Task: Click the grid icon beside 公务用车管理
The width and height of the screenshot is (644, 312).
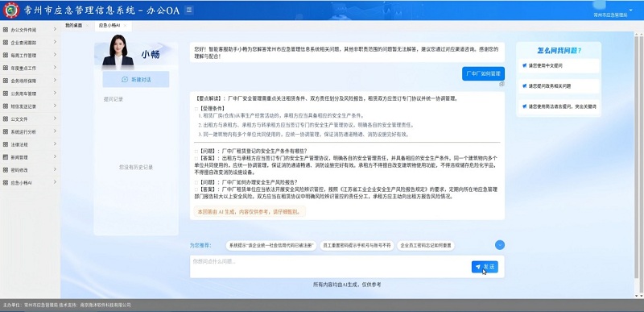Action: coord(6,94)
